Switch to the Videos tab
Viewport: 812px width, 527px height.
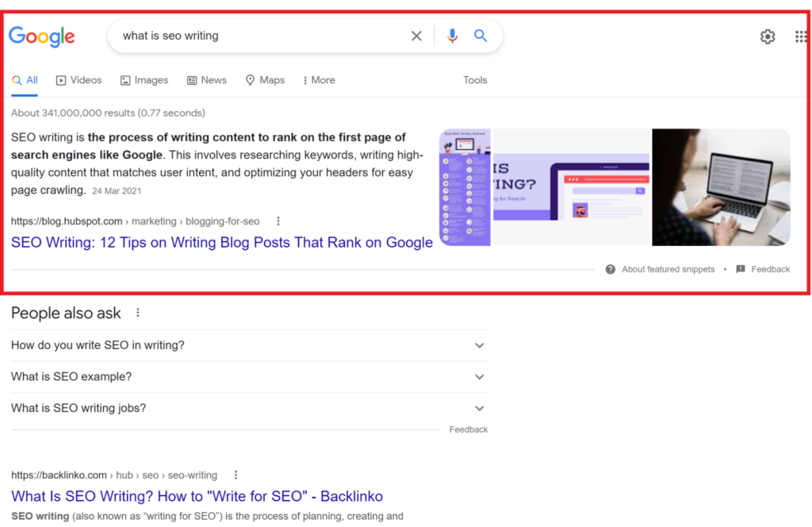coord(79,80)
